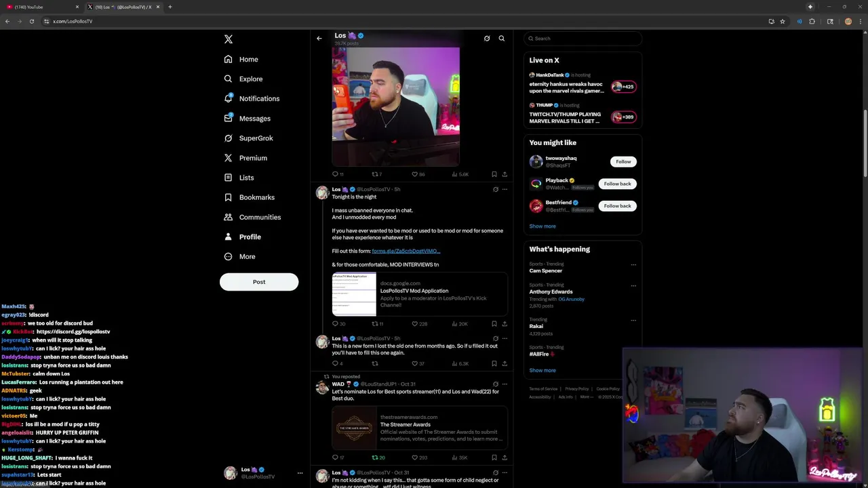Open Communities in the sidebar
This screenshot has width=868, height=488.
[x=252, y=217]
